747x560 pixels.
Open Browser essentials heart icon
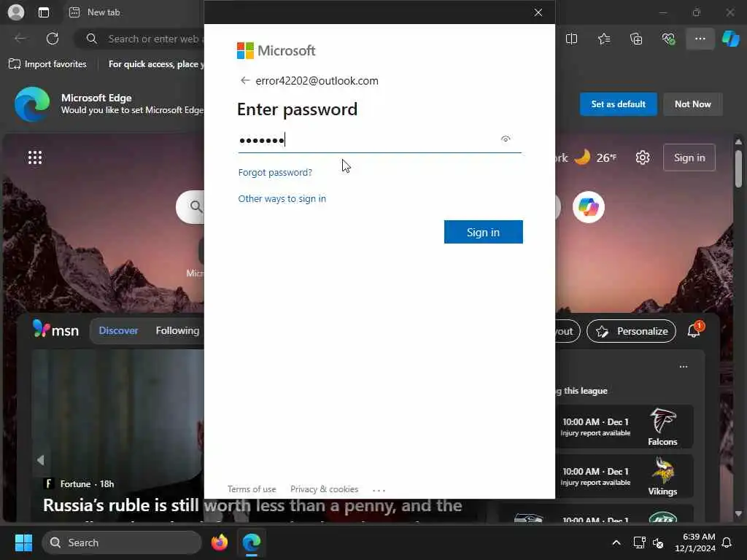pos(668,39)
